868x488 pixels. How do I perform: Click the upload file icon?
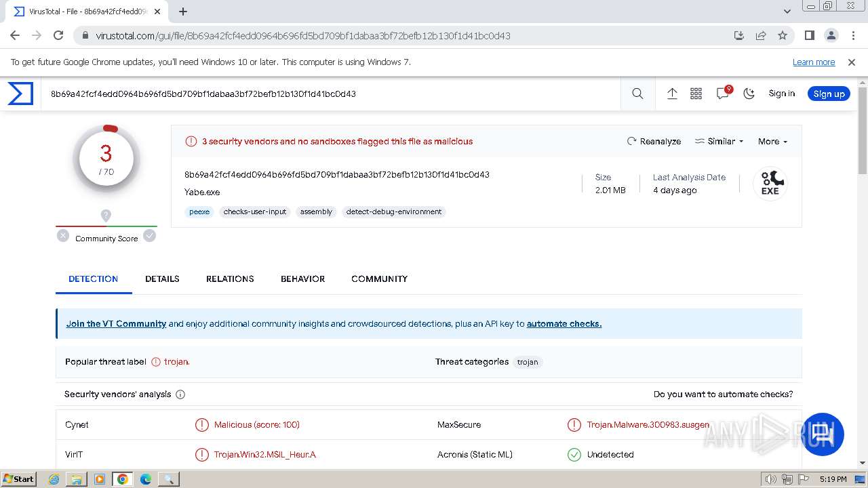(672, 94)
